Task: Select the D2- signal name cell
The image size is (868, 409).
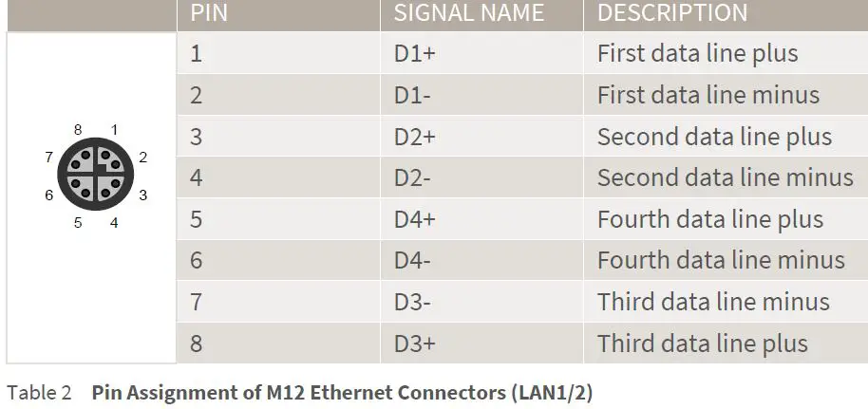Action: (x=413, y=178)
